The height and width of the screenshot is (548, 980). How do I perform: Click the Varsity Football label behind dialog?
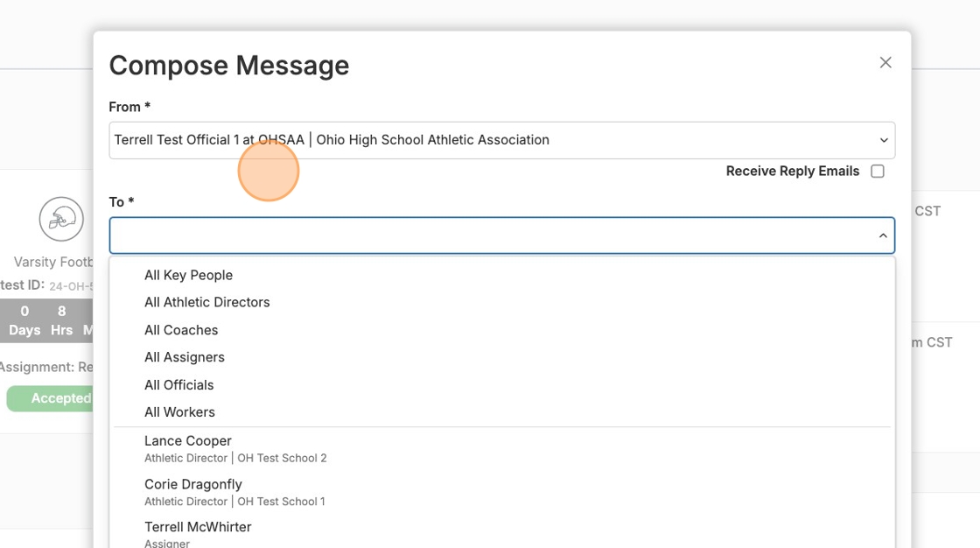[52, 262]
